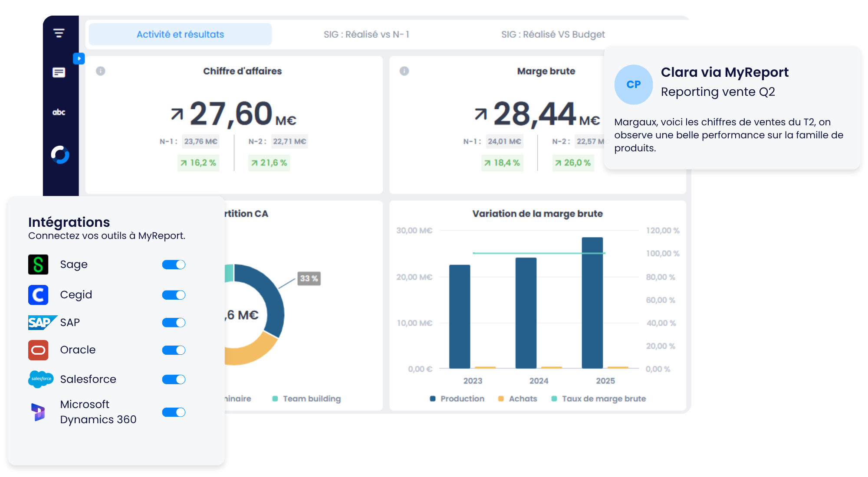Select the Activité et résultats tab

coord(180,34)
